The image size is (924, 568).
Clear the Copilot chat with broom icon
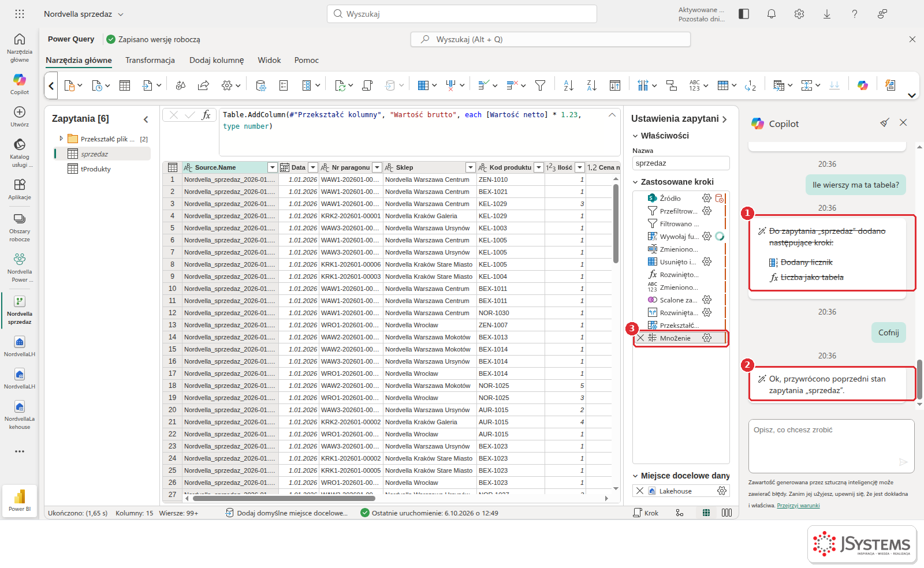coord(884,122)
